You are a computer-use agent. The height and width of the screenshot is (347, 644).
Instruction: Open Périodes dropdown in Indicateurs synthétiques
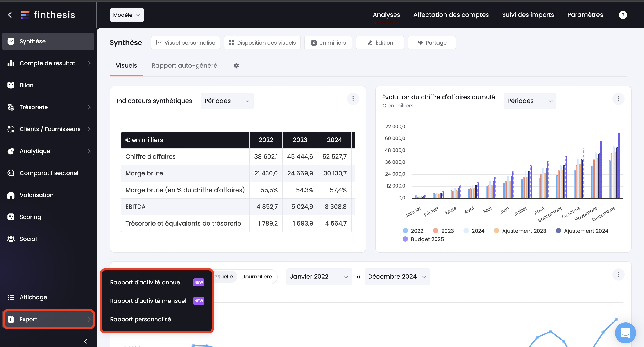click(227, 101)
